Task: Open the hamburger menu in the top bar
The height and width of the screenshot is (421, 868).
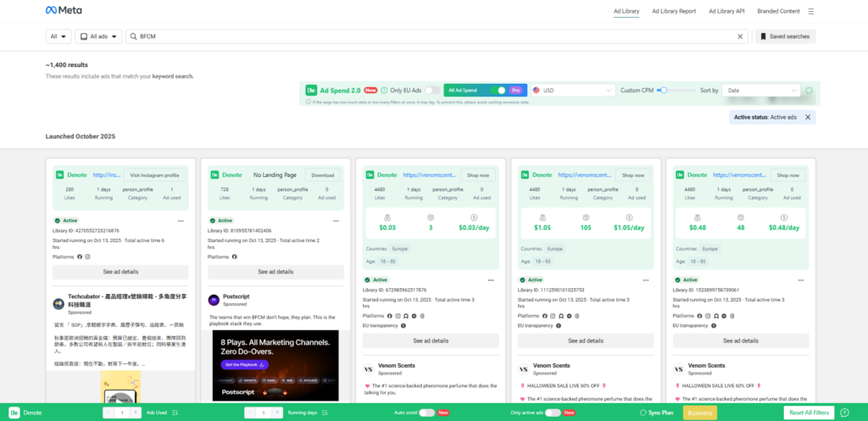Action: 811,11
